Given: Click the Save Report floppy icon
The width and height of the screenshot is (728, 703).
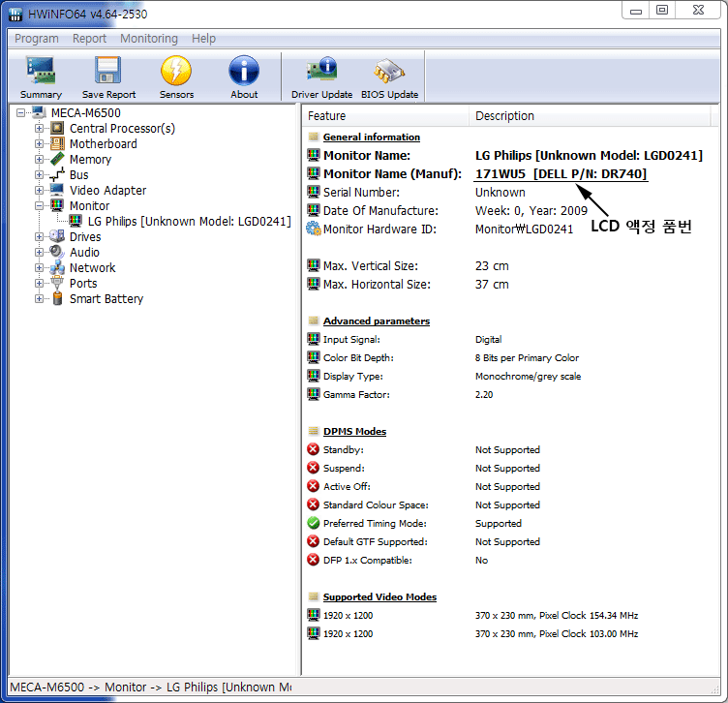Looking at the screenshot, I should (x=108, y=71).
